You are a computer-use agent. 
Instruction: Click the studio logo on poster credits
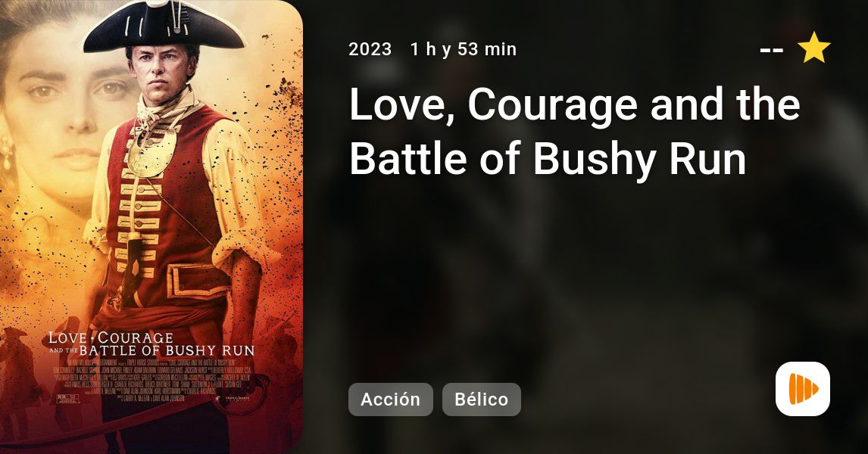point(231,397)
